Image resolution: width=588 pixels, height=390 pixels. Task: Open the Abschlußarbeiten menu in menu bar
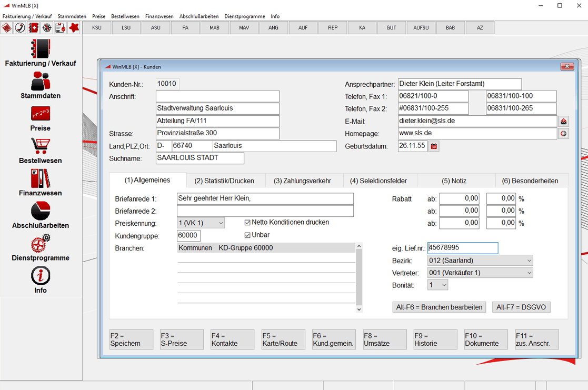coord(199,16)
